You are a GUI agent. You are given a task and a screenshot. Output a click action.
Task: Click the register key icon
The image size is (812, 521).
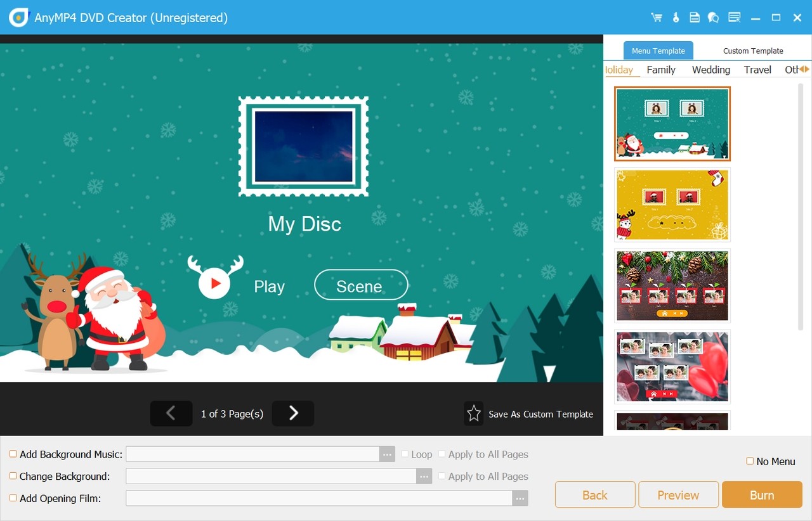point(676,18)
